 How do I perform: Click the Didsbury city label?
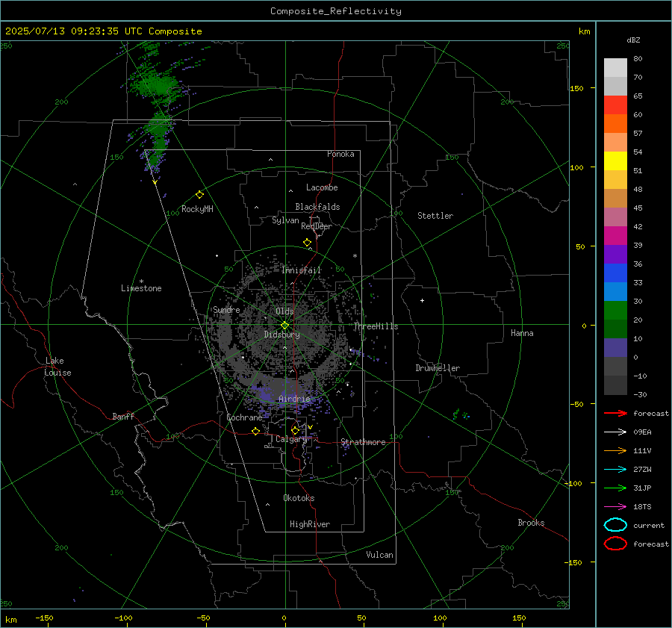(x=282, y=335)
